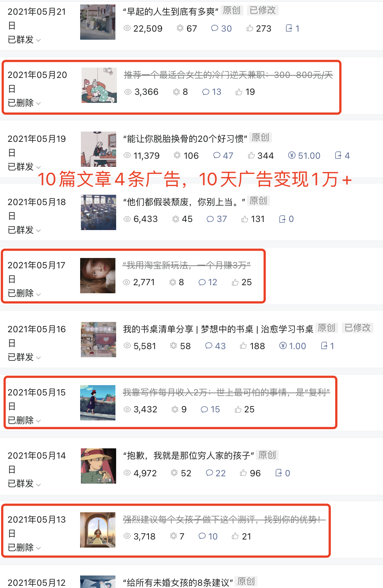Click the view count icon beside 6,433
This screenshot has width=383, height=588.
(x=127, y=219)
